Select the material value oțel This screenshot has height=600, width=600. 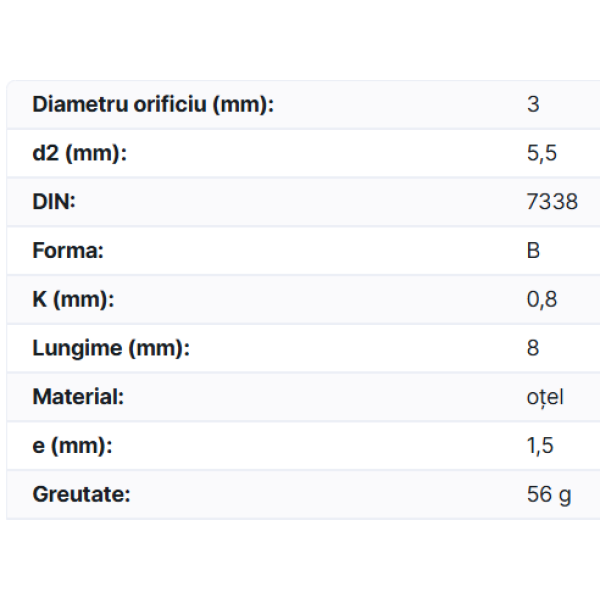pyautogui.click(x=545, y=397)
